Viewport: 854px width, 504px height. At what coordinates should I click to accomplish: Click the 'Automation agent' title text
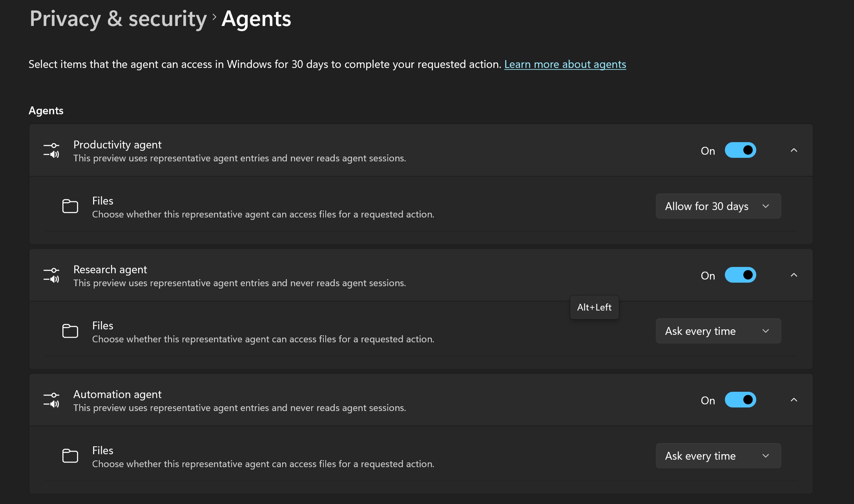tap(117, 394)
